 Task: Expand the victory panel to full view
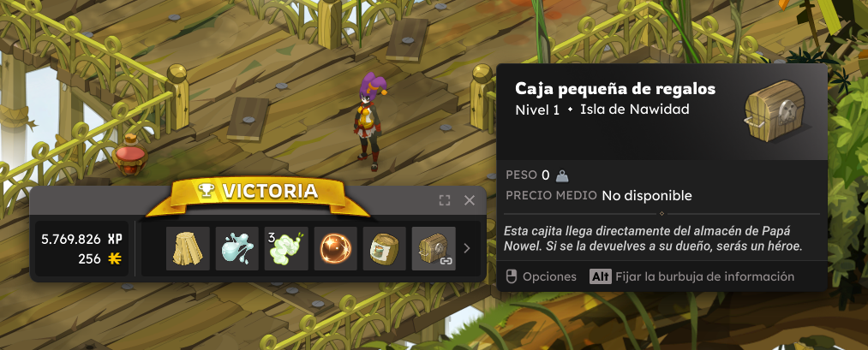tap(445, 200)
